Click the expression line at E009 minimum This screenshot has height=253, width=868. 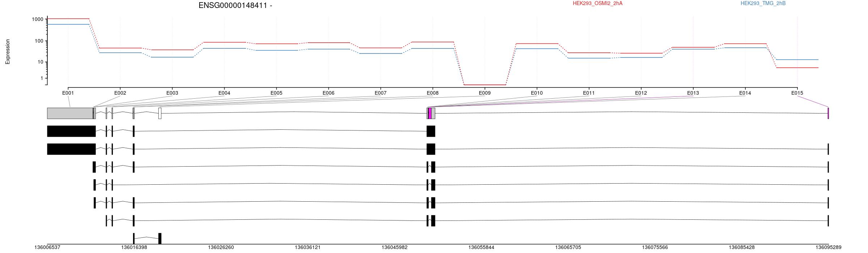(x=485, y=85)
